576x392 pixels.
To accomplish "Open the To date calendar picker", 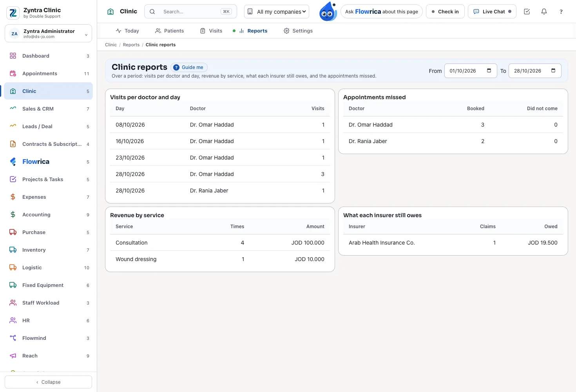I will point(553,71).
